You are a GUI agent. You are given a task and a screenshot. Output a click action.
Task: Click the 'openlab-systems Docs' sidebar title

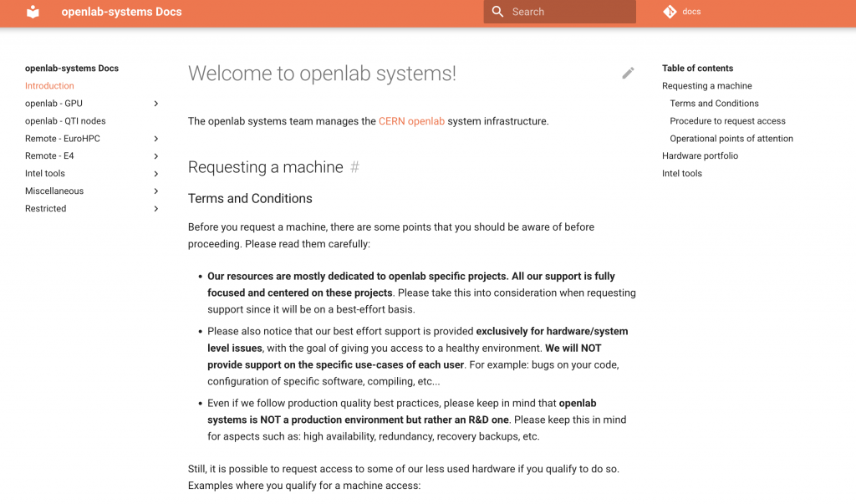(72, 69)
